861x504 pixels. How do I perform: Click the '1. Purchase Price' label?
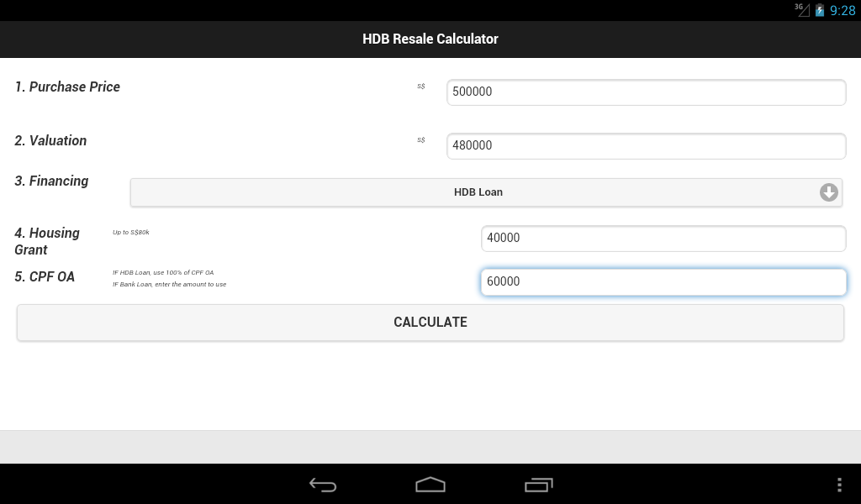tap(67, 87)
